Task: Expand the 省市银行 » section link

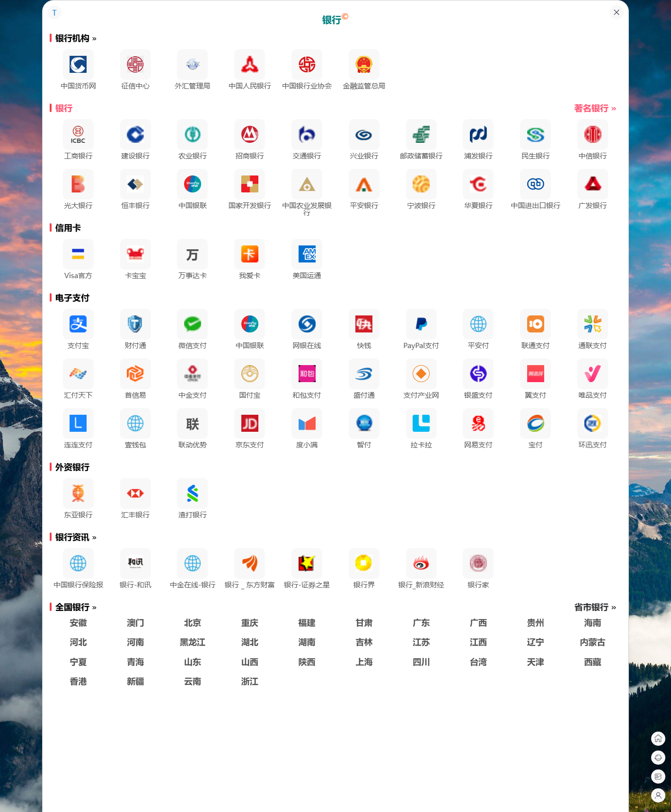Action: click(x=595, y=607)
